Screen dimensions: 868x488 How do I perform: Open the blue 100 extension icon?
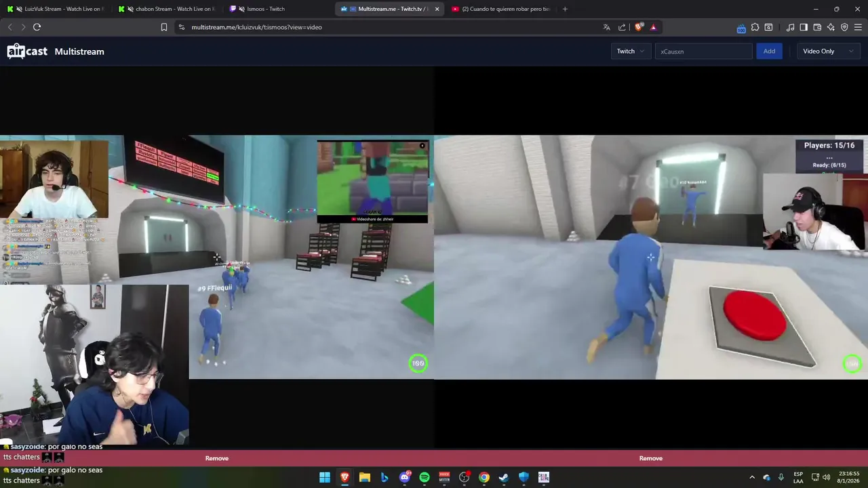click(741, 28)
